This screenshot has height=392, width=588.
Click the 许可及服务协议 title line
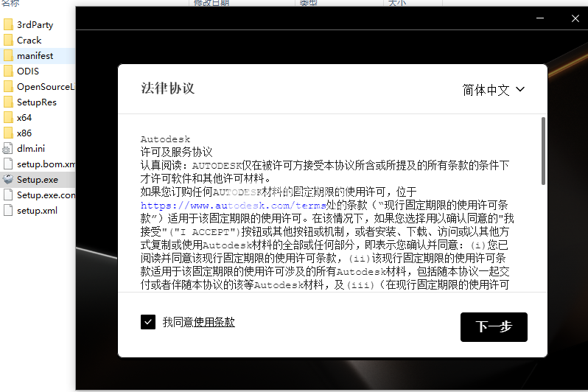coord(177,152)
